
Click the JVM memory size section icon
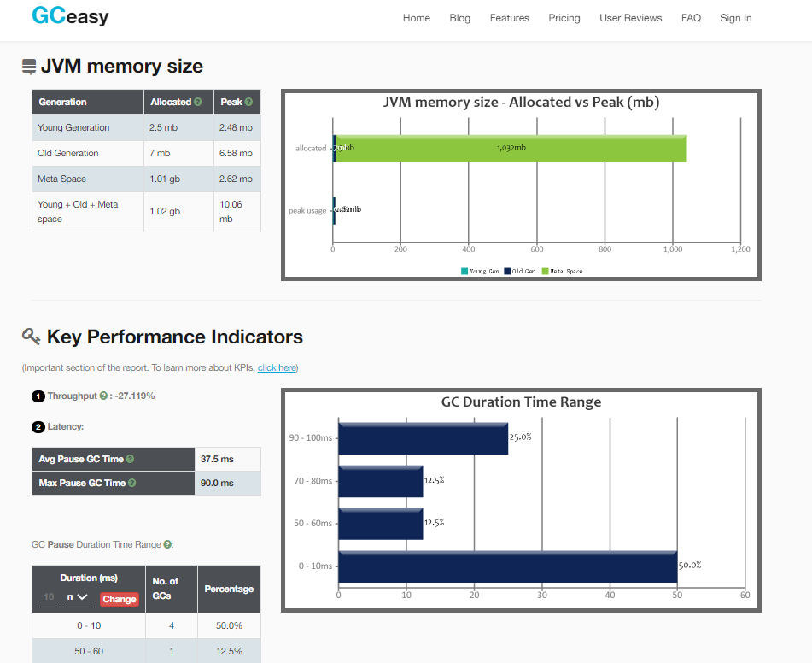click(x=29, y=67)
